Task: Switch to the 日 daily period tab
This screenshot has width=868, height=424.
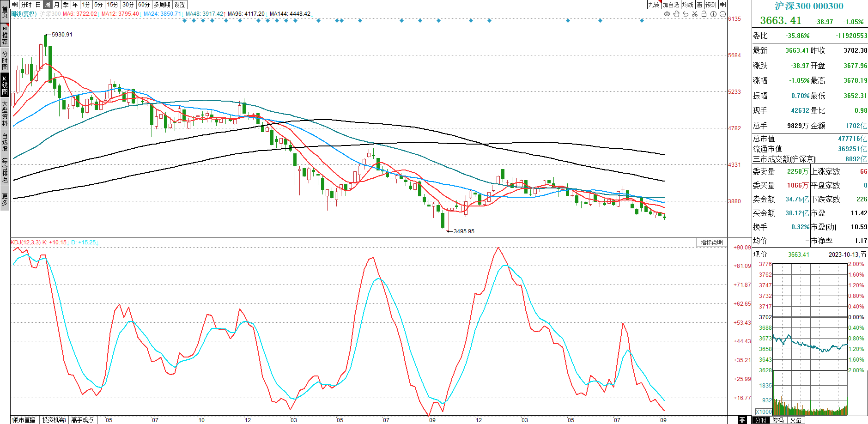Action: coord(38,5)
